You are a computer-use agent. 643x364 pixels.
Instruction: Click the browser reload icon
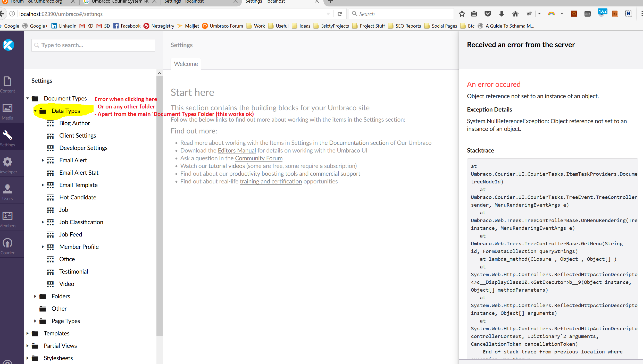[x=340, y=14]
